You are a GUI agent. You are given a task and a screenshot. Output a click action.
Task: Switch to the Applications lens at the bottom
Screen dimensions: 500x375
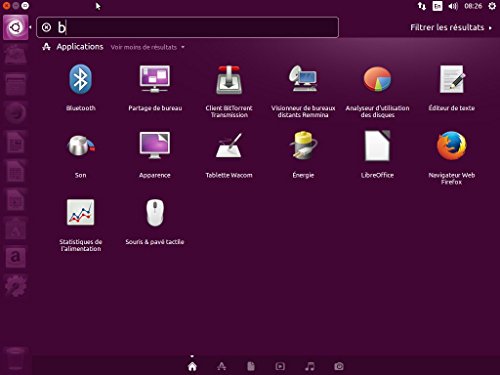coord(222,367)
